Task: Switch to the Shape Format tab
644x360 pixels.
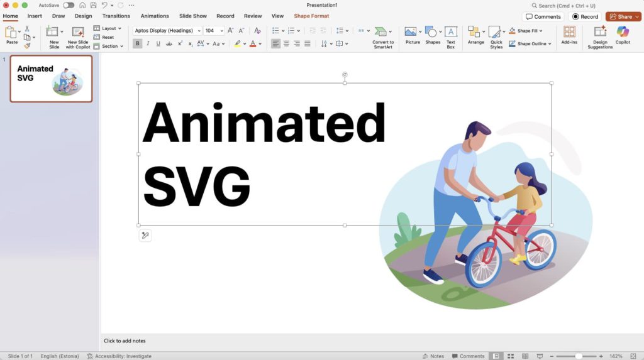Action: pyautogui.click(x=311, y=16)
